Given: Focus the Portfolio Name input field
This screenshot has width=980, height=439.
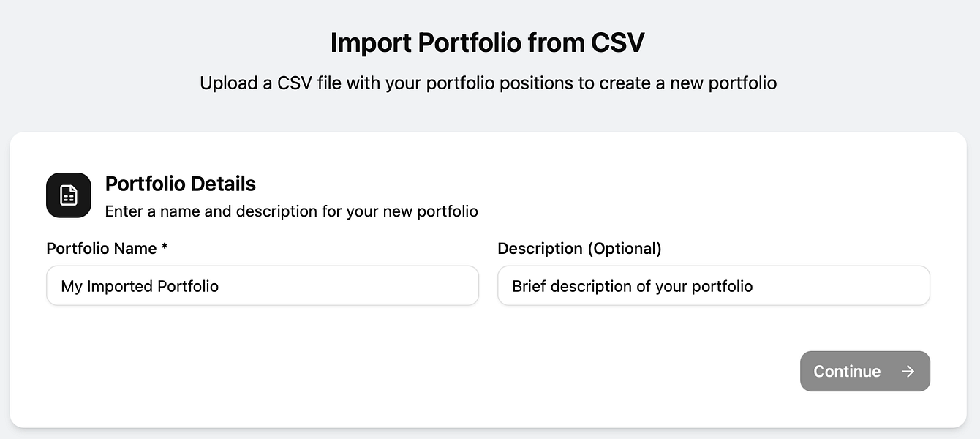Looking at the screenshot, I should [262, 286].
